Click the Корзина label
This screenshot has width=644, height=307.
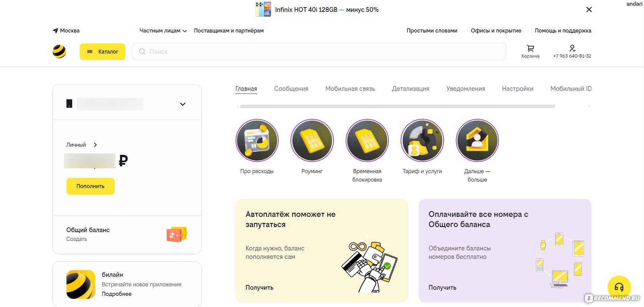530,56
